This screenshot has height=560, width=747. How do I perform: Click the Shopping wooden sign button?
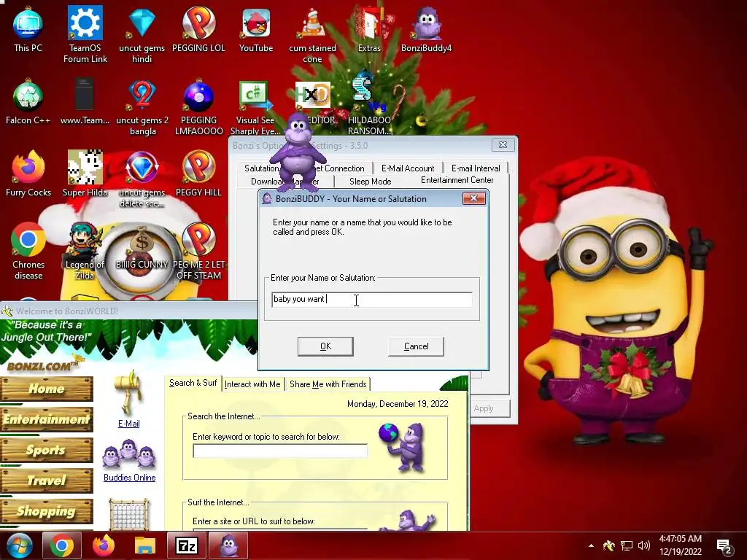coord(47,511)
